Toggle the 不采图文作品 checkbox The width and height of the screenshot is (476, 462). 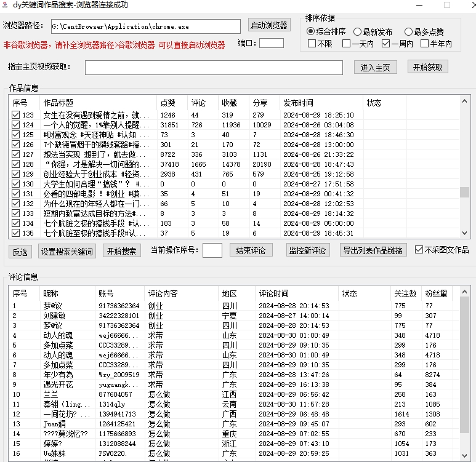coord(419,250)
